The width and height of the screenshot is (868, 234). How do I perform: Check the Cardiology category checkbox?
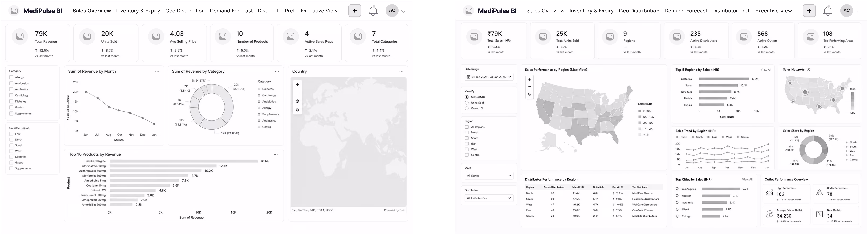[x=11, y=96]
